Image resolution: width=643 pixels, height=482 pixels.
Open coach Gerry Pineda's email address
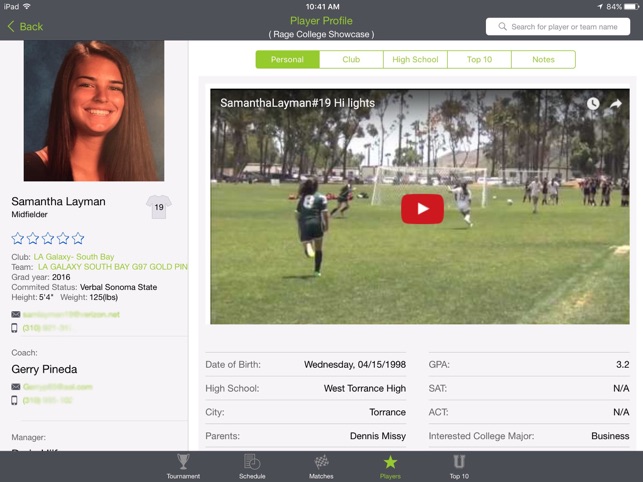[x=58, y=387]
